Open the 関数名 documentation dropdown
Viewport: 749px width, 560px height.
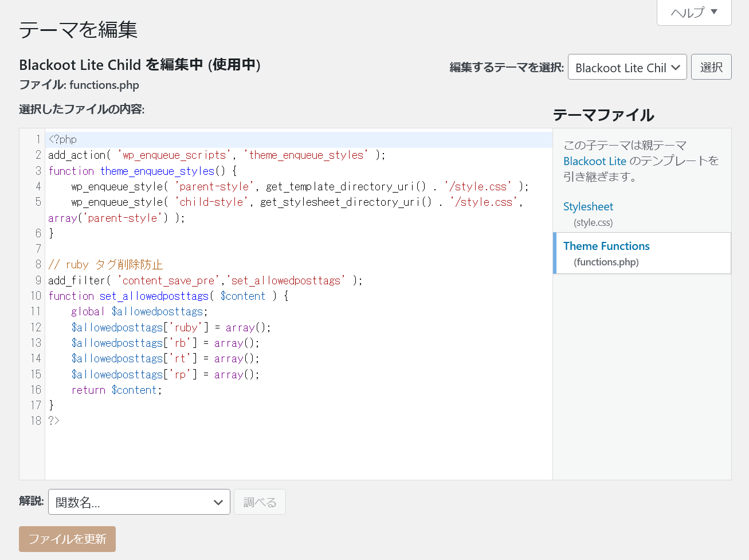139,502
